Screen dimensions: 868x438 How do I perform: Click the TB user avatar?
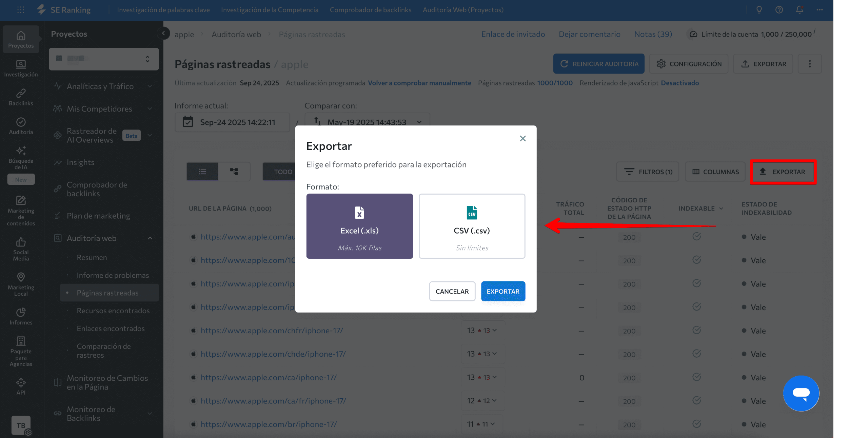[21, 425]
